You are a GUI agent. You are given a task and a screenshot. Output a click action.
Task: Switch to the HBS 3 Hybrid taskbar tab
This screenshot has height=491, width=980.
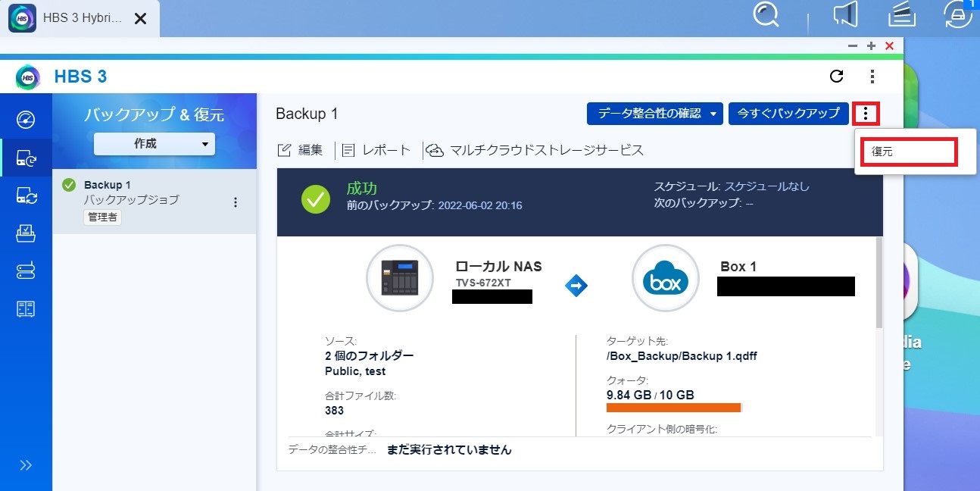(x=80, y=18)
